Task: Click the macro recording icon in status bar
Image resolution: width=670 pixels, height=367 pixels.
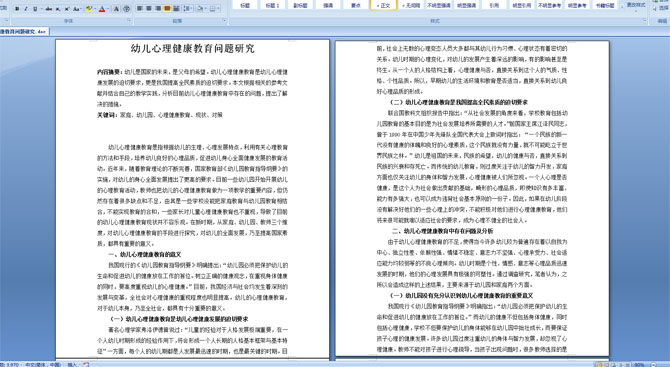Action: point(86,364)
